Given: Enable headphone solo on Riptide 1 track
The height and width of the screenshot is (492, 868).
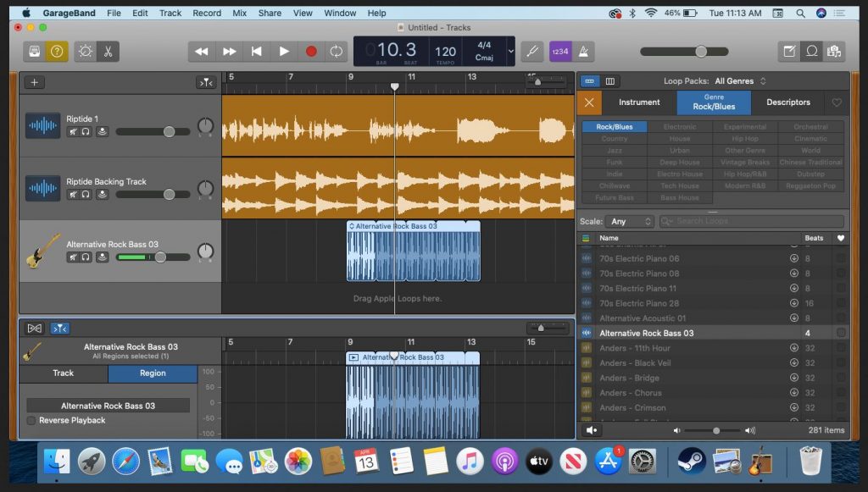Looking at the screenshot, I should pos(86,131).
